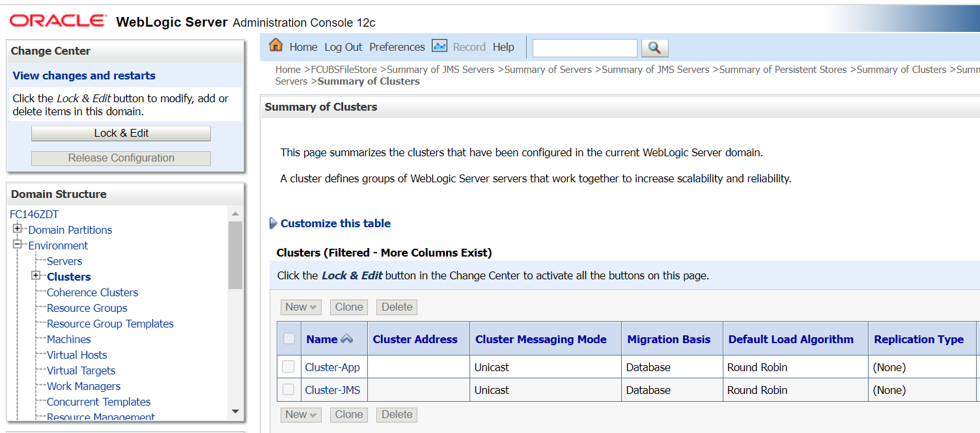Sort by Cluster Messaging Mode column header
The image size is (980, 433).
click(x=540, y=339)
